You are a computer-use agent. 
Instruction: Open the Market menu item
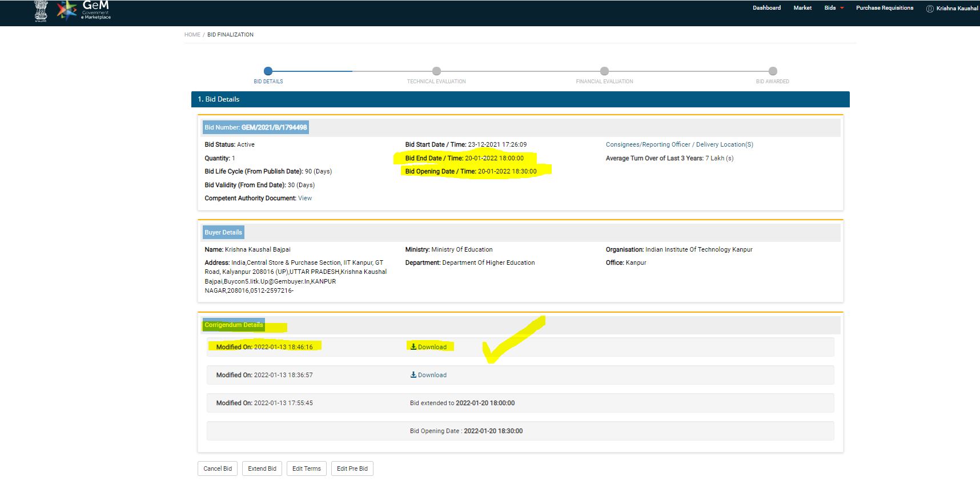[x=802, y=8]
